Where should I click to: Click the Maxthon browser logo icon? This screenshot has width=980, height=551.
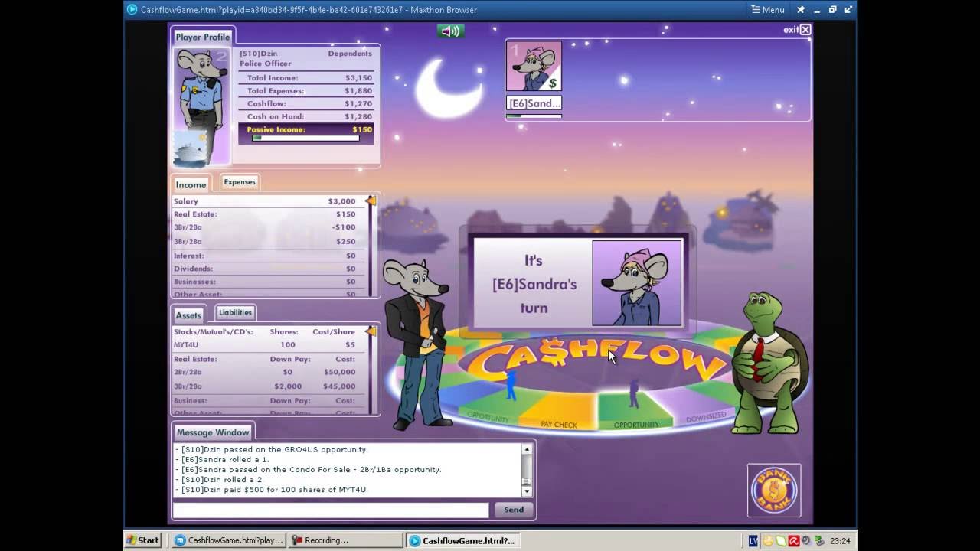[132, 10]
